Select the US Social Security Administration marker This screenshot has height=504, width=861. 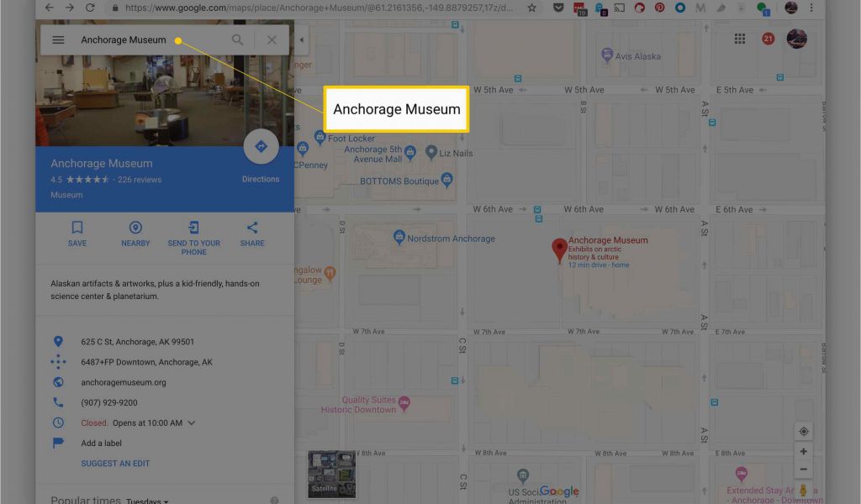click(x=523, y=475)
